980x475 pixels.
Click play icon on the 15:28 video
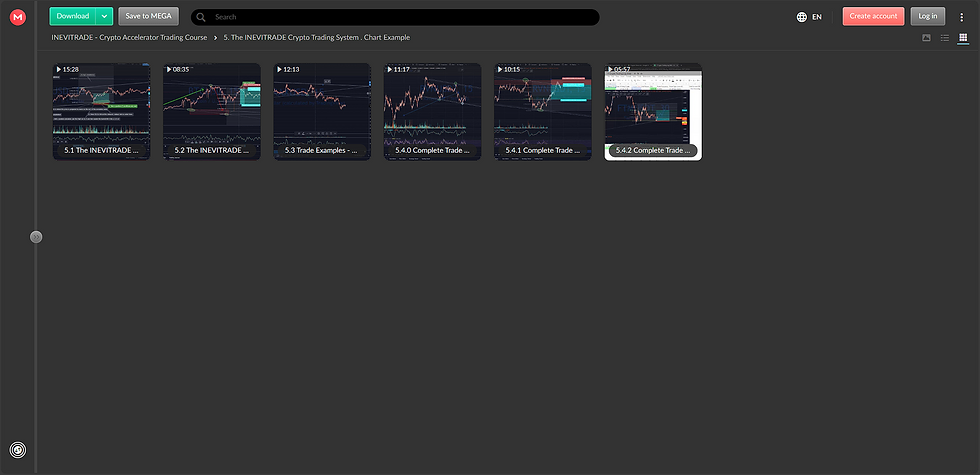(x=58, y=69)
